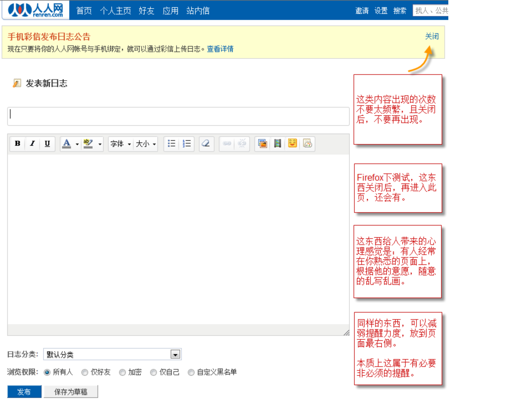This screenshot has height=399, width=532.
Task: Open the font color picker arrow
Action: pos(77,144)
